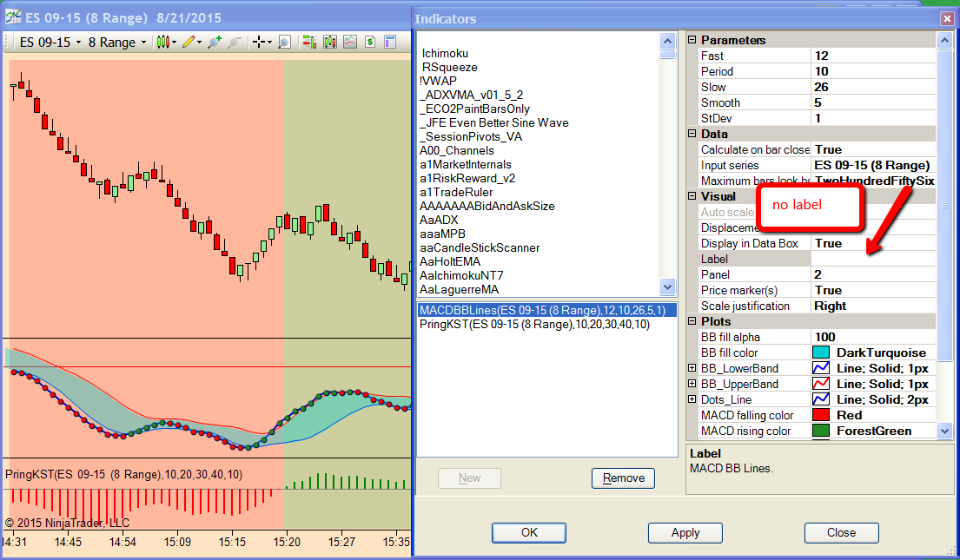Select Ichimoku in indicator list
The height and width of the screenshot is (560, 960).
point(445,53)
